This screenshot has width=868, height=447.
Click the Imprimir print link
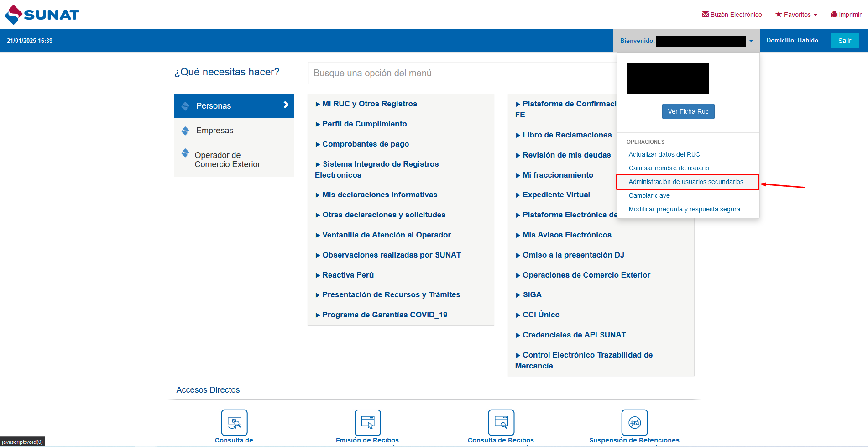click(x=846, y=15)
